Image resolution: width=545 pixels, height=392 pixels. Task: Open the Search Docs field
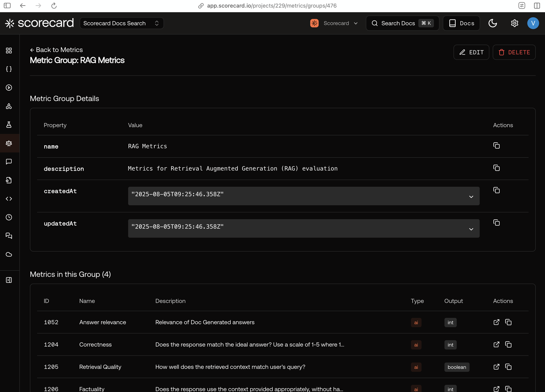point(402,23)
